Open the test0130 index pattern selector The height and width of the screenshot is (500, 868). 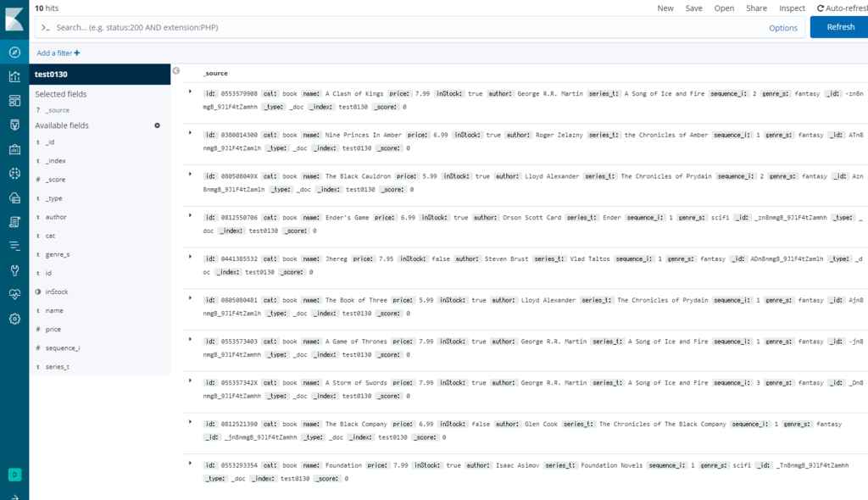pos(100,75)
